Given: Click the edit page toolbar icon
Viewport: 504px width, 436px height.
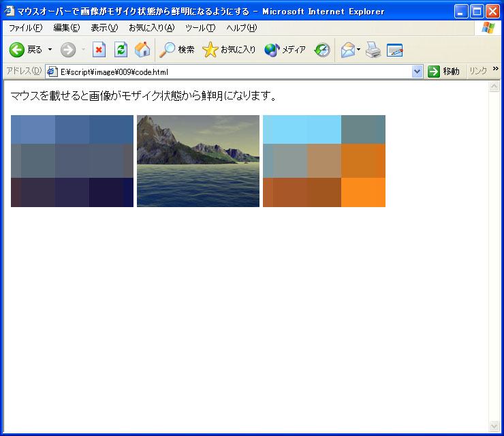Looking at the screenshot, I should 395,50.
